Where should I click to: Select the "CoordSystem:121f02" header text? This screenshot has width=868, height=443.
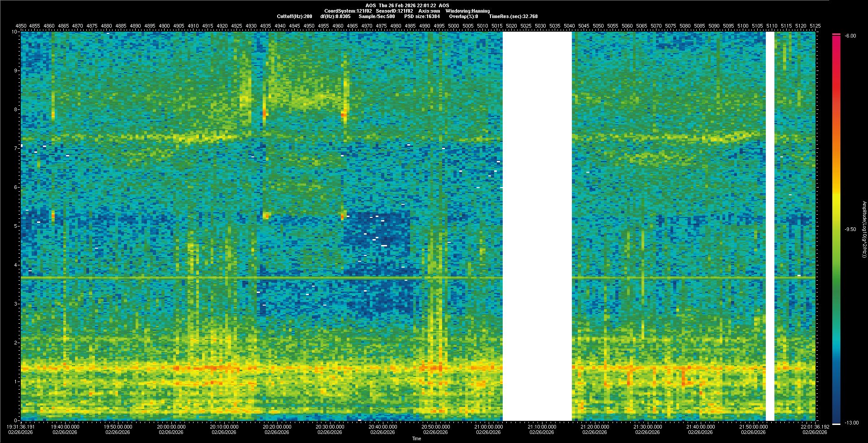348,11
